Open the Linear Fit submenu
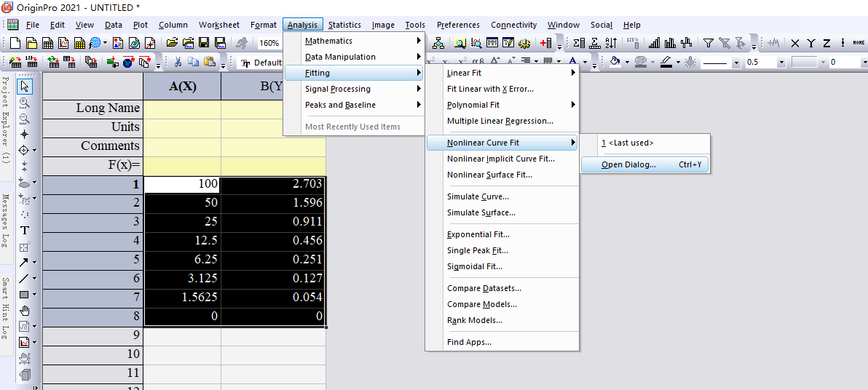The image size is (868, 390). (x=502, y=73)
